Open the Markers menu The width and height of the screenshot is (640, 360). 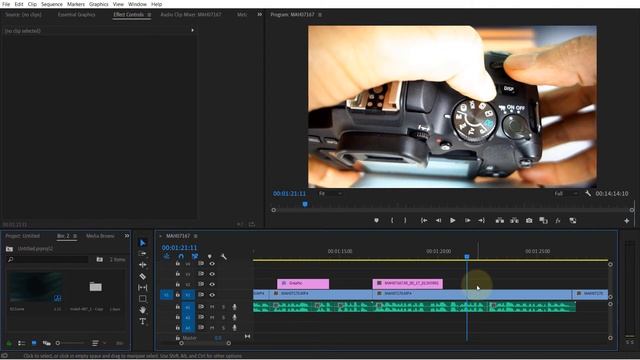coord(76,4)
